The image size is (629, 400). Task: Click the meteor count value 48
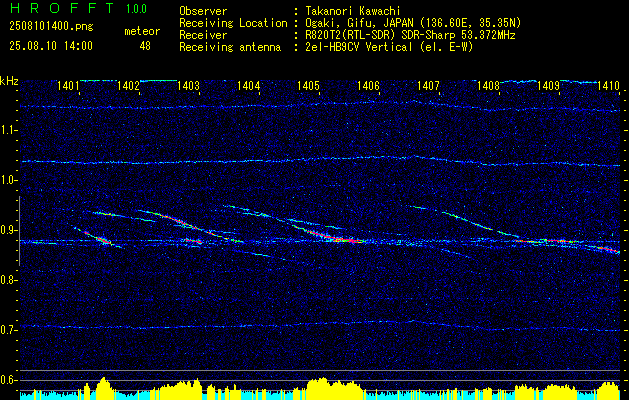tap(145, 46)
